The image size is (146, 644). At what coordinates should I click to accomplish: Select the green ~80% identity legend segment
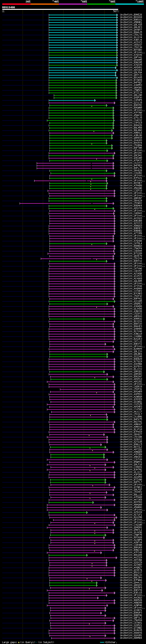[x=101, y=4]
